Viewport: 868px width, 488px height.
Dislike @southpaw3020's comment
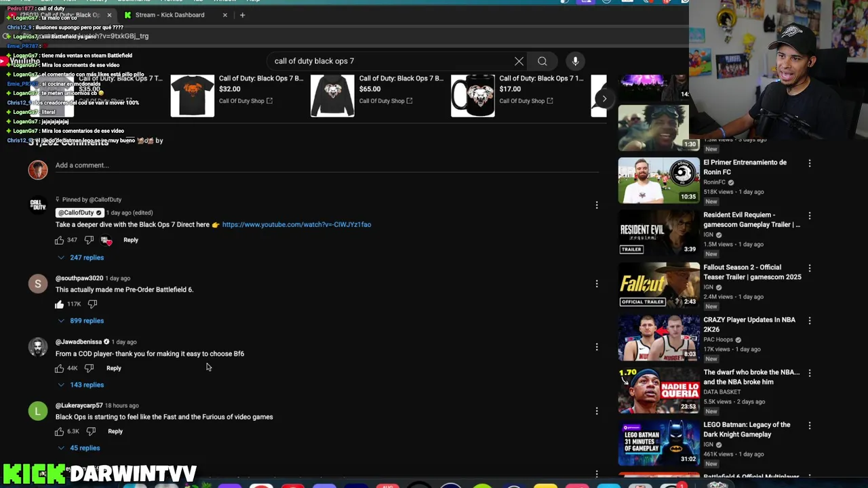click(92, 304)
